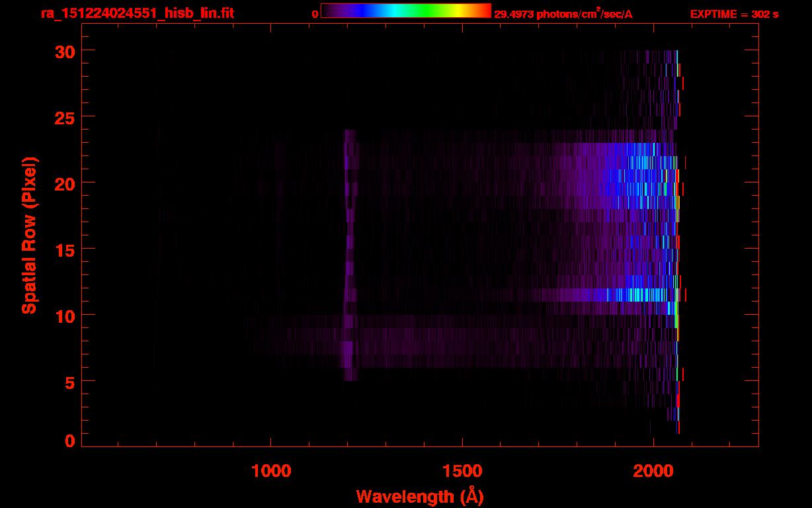
Task: Click the Wavelength (Å) axis title
Action: (x=420, y=496)
